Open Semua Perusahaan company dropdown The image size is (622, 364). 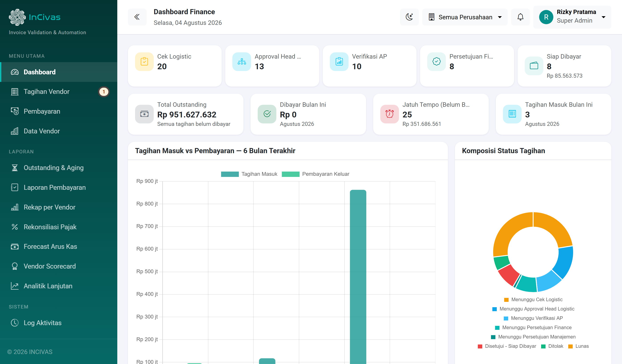465,17
